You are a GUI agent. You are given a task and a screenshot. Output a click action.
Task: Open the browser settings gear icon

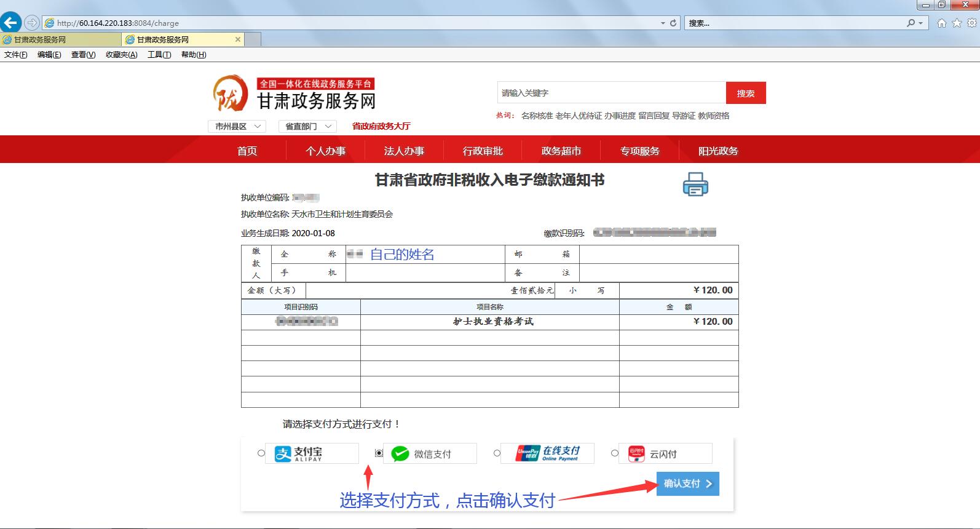coord(971,23)
